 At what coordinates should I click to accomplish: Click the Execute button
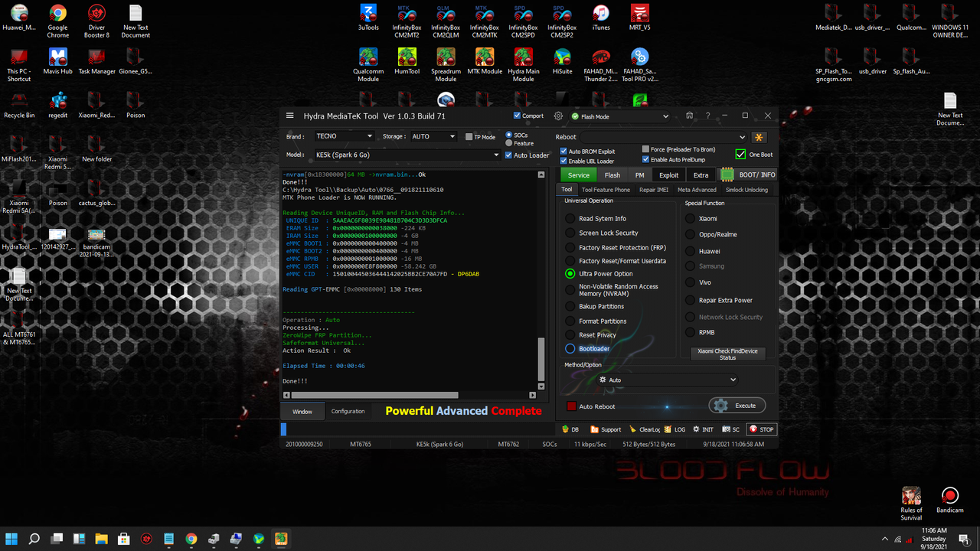(737, 406)
